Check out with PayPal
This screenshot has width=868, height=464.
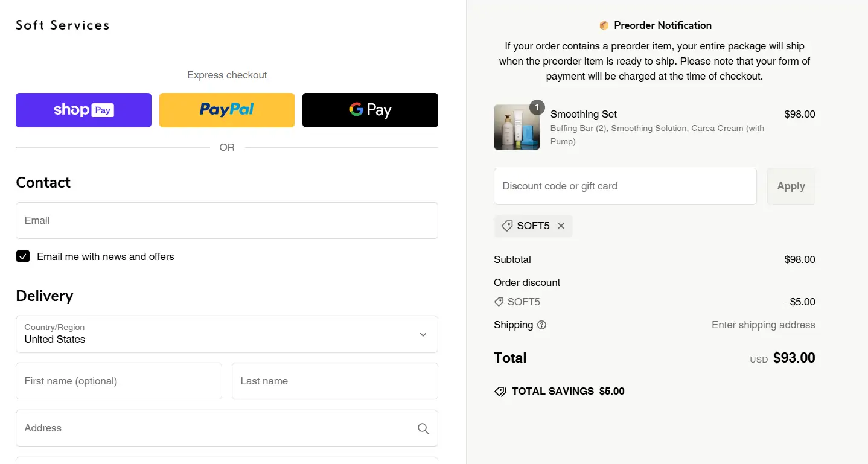(x=226, y=110)
